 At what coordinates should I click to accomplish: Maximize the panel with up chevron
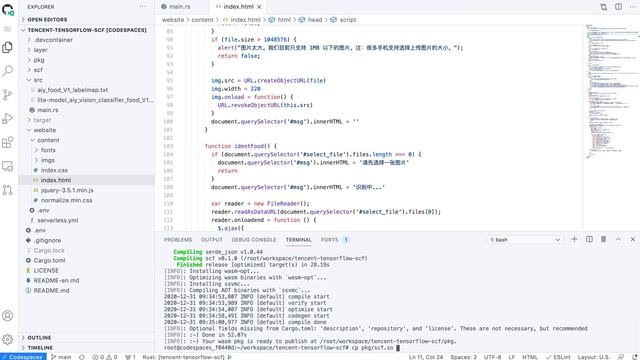(x=618, y=239)
